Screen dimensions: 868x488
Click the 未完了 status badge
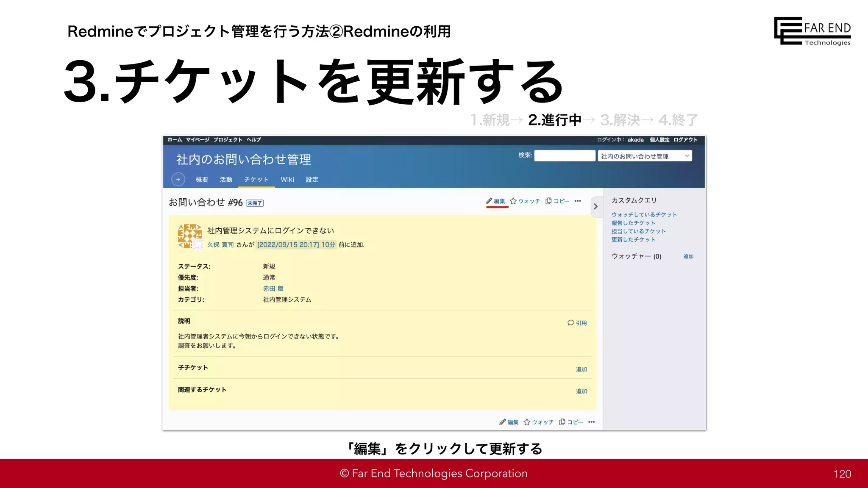point(255,203)
